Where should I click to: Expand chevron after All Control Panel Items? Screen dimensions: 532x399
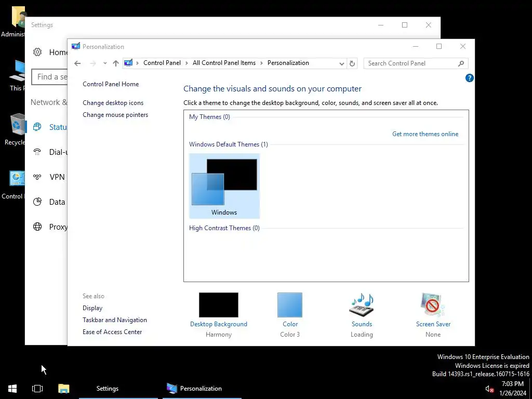tap(262, 63)
